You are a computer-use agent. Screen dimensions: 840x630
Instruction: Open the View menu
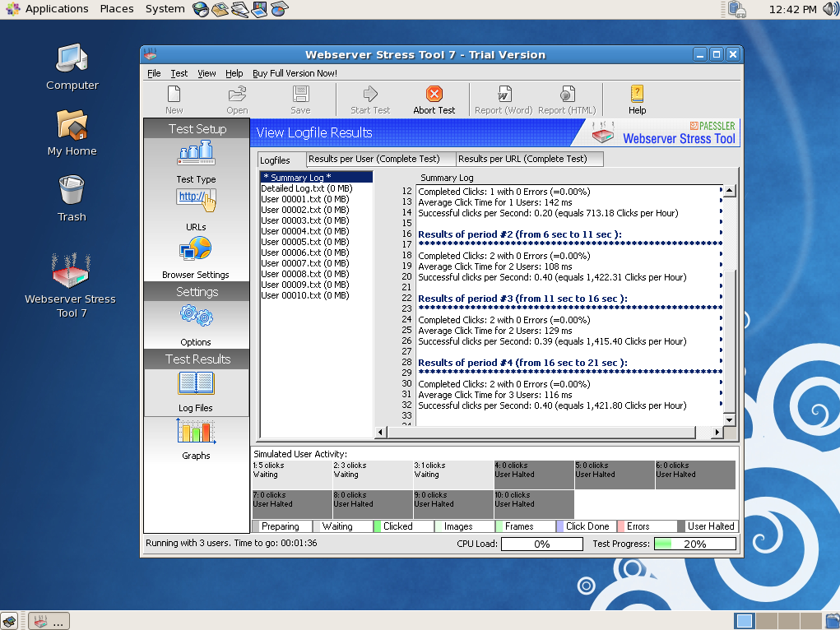pos(207,73)
